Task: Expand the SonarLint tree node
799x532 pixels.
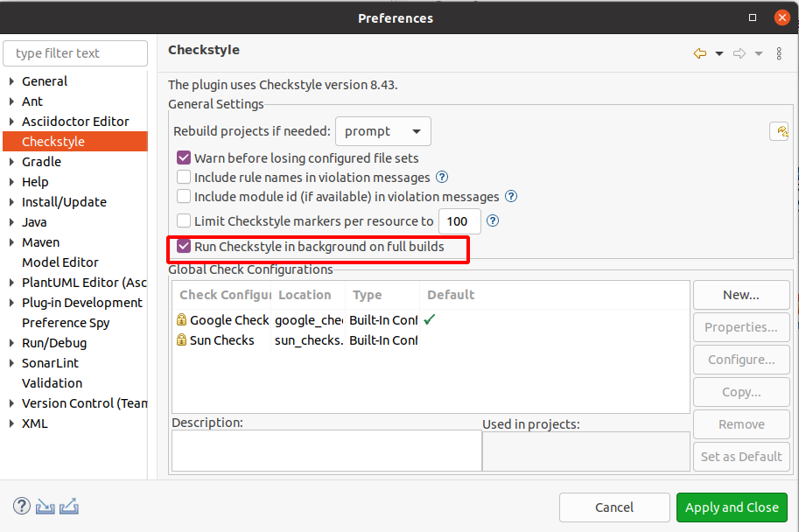Action: [x=11, y=363]
